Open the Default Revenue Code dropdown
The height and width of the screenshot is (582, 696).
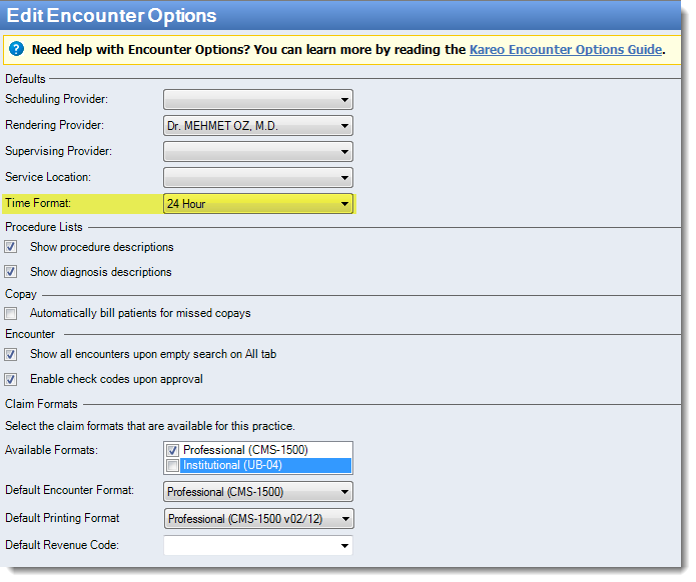258,546
